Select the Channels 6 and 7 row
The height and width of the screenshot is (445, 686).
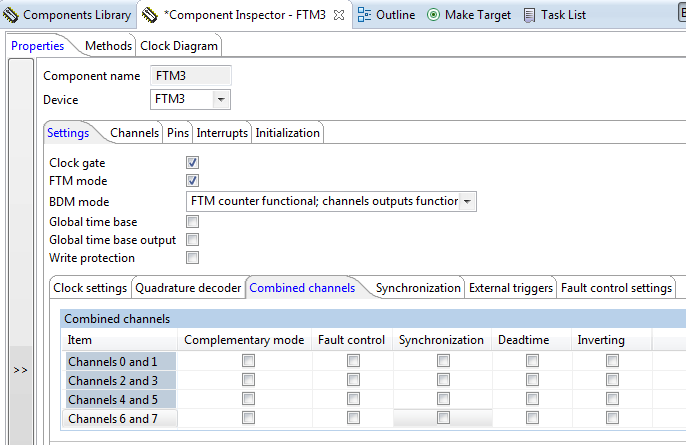113,418
